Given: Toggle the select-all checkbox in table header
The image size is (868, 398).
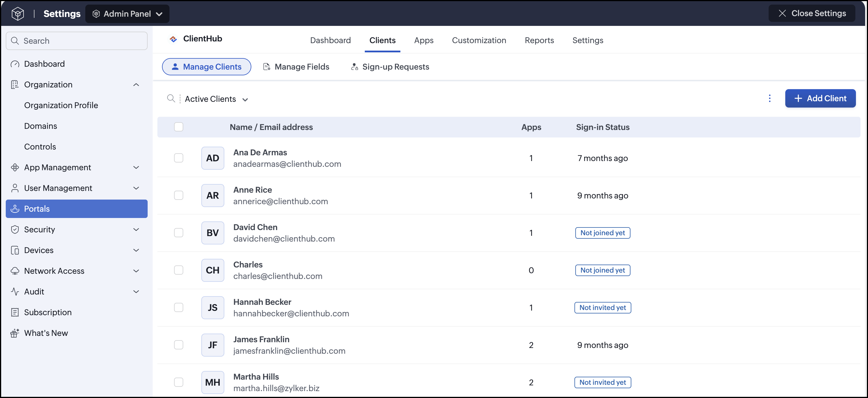Looking at the screenshot, I should pos(179,127).
